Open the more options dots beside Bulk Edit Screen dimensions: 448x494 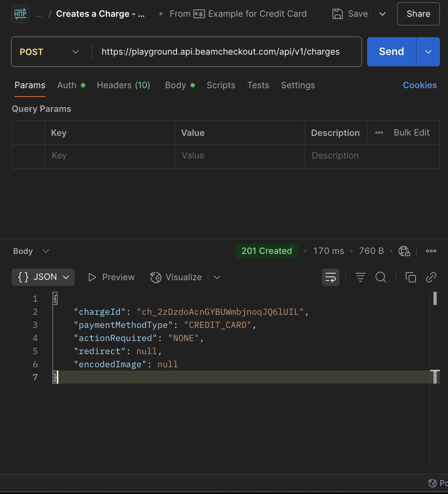[379, 133]
